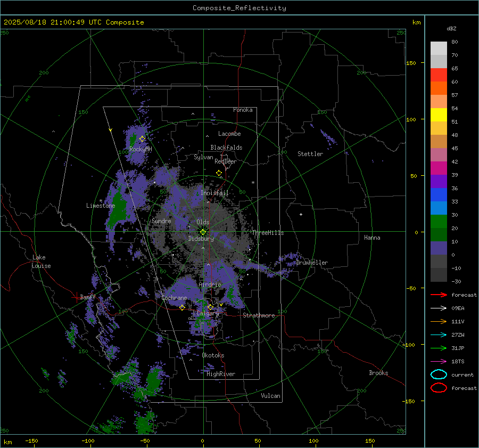Click the Drumheller city label

coord(312,263)
